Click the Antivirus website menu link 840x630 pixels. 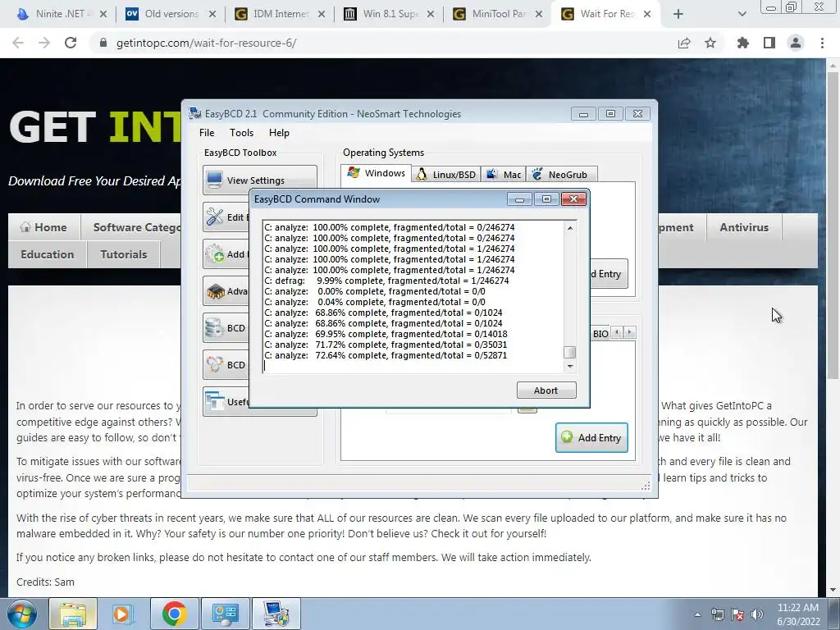744,227
